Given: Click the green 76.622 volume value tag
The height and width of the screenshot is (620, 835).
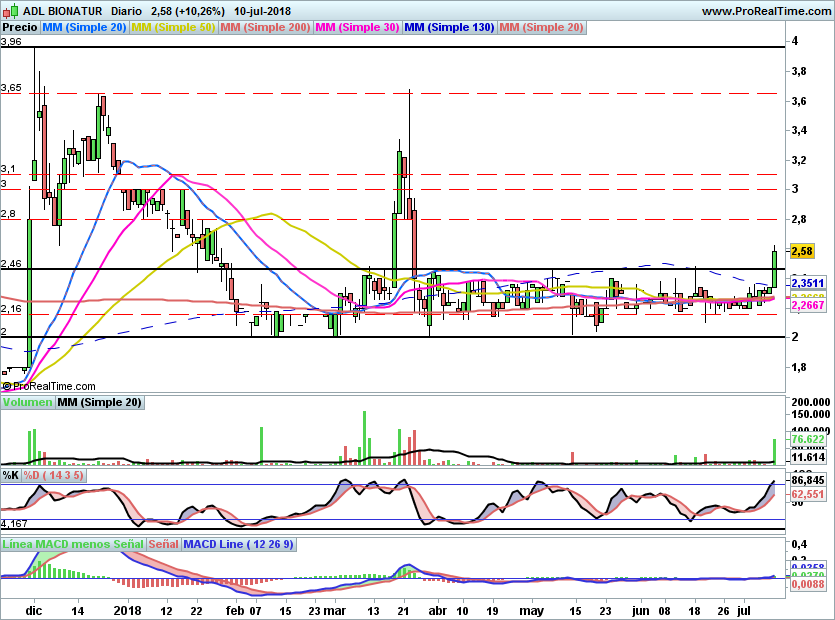Looking at the screenshot, I should 807,439.
